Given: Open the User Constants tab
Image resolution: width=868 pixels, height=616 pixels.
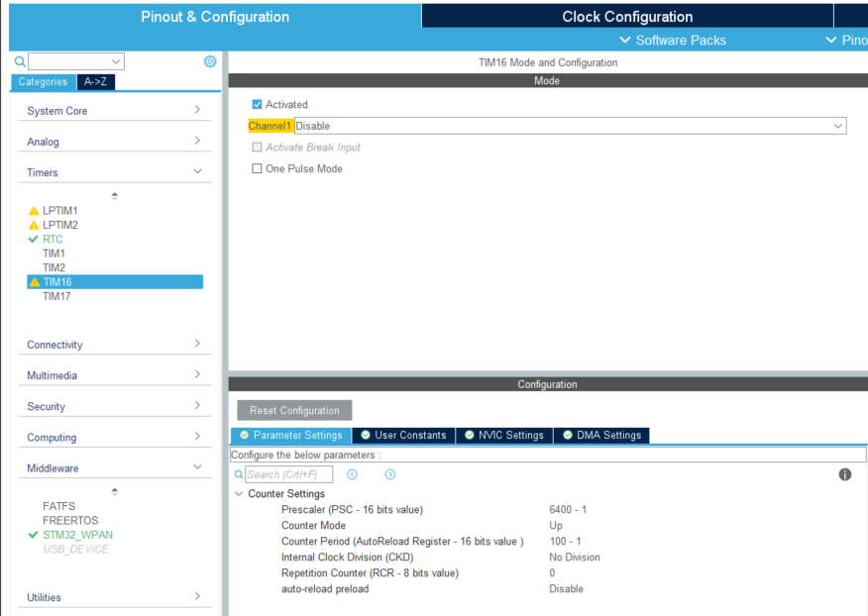Looking at the screenshot, I should pos(403,436).
